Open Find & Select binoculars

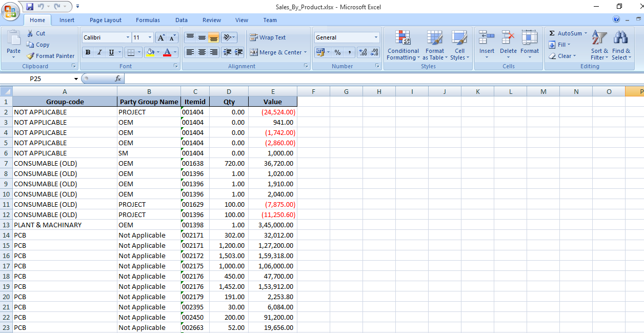click(x=621, y=45)
